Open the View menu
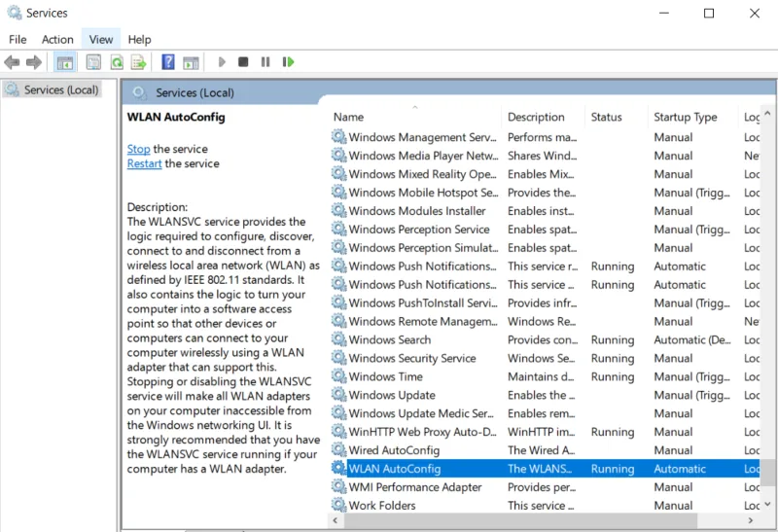This screenshot has width=778, height=532. pos(101,39)
